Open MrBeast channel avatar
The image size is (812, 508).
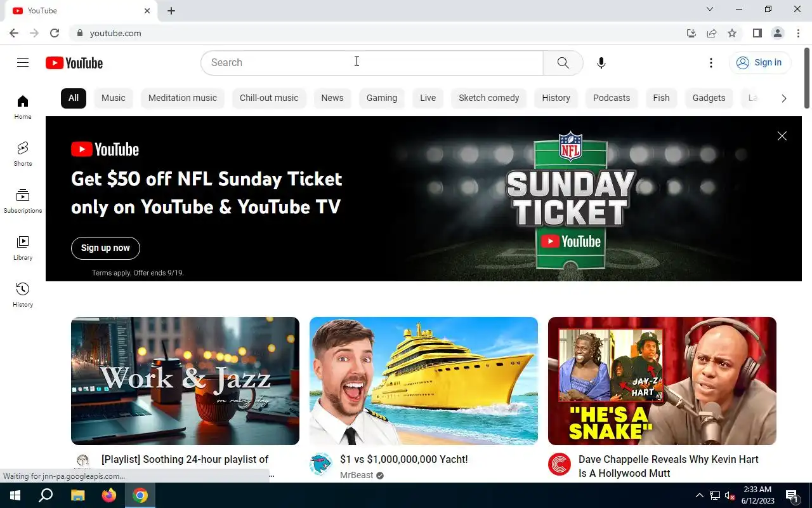[321, 465]
